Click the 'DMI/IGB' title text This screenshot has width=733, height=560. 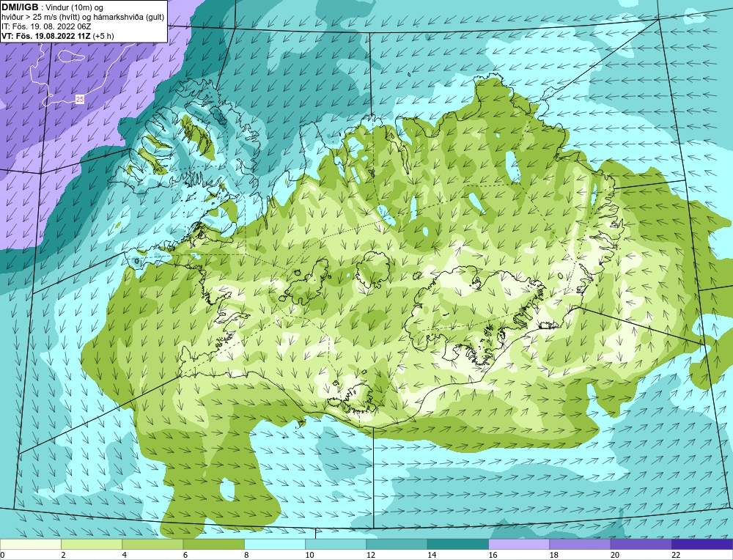[x=20, y=7]
